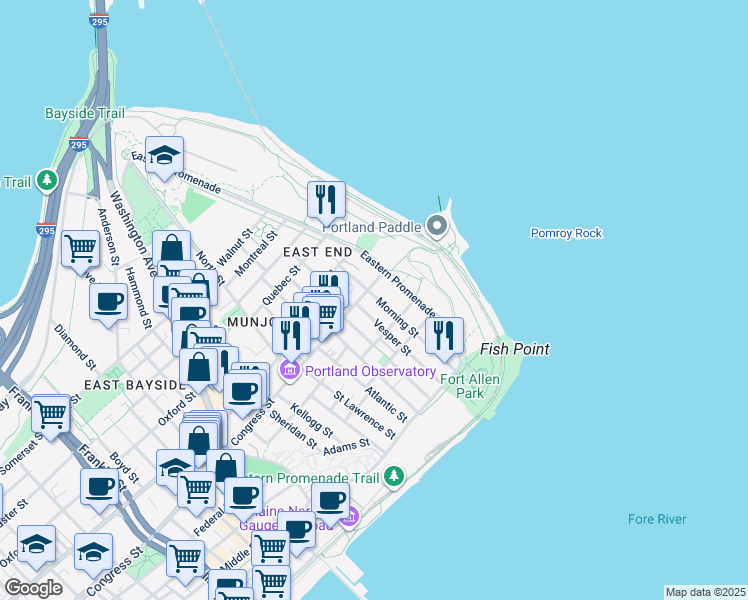Click the Atlantic St label
The width and height of the screenshot is (748, 600).
386,404
